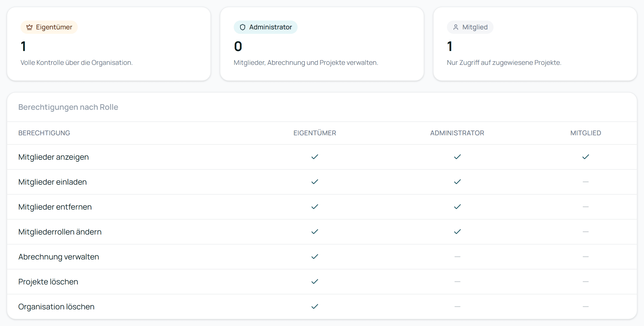Click the MITGLIED column header
The height and width of the screenshot is (326, 644).
coord(586,133)
